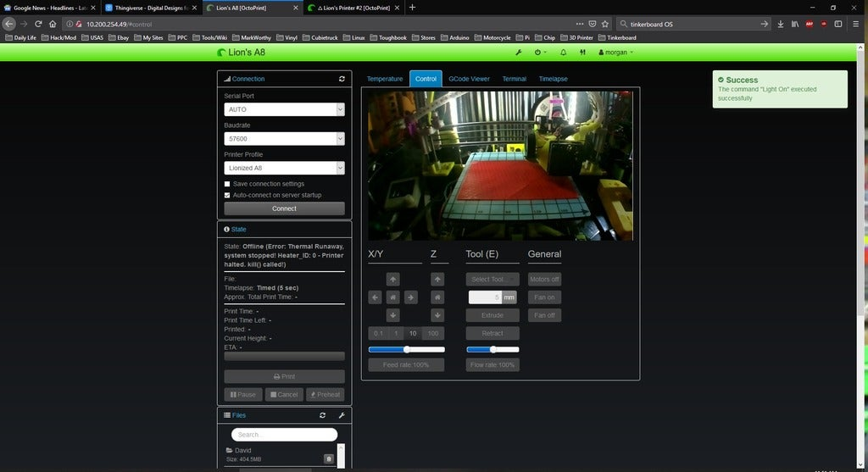Jog X axis left arrow
This screenshot has width=868, height=472.
click(x=375, y=297)
